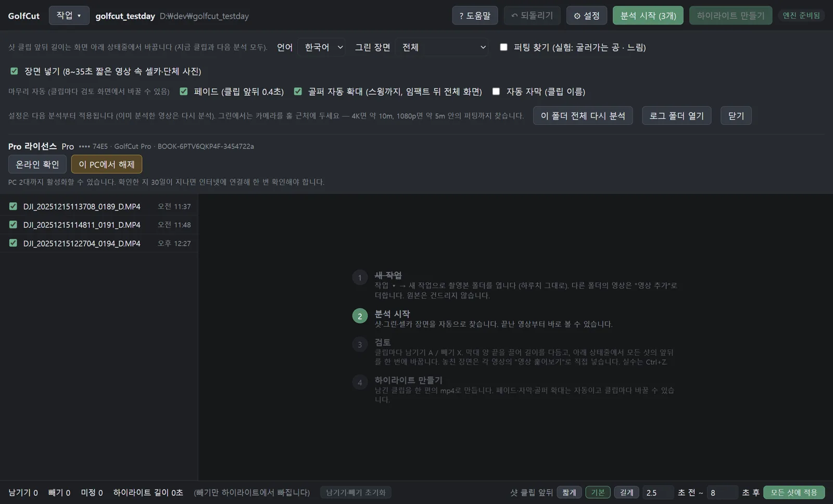833x504 pixels.
Task: Click the ? 도움말 help button
Action: (x=475, y=16)
